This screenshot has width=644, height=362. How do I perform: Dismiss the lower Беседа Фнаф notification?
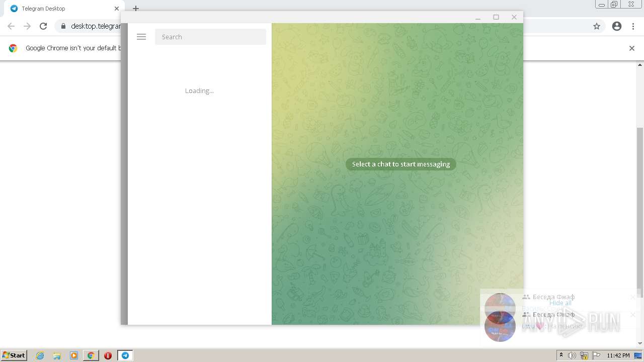[633, 315]
